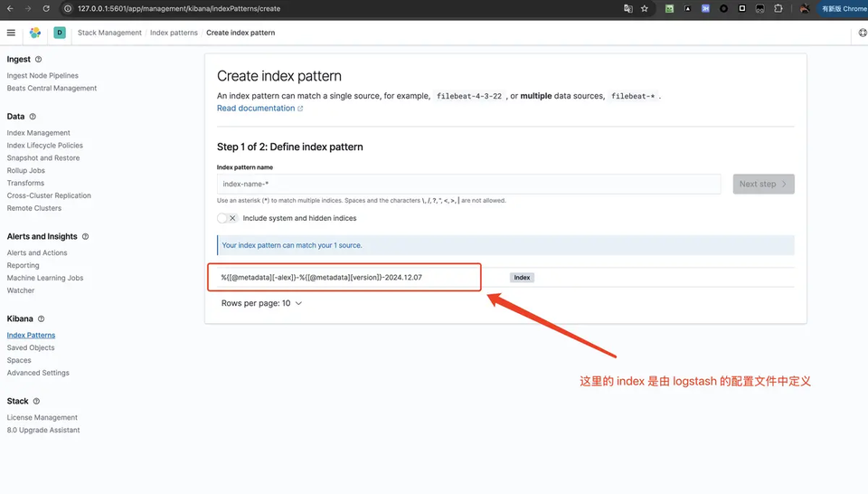Click the Data section help icon
Screen dimensions: 868x494
[33, 117]
